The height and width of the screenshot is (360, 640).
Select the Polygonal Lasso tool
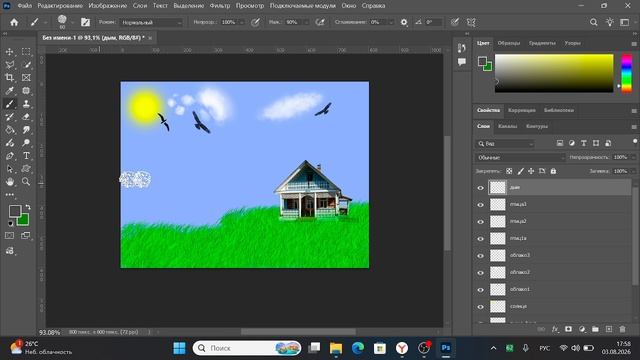pyautogui.click(x=9, y=64)
